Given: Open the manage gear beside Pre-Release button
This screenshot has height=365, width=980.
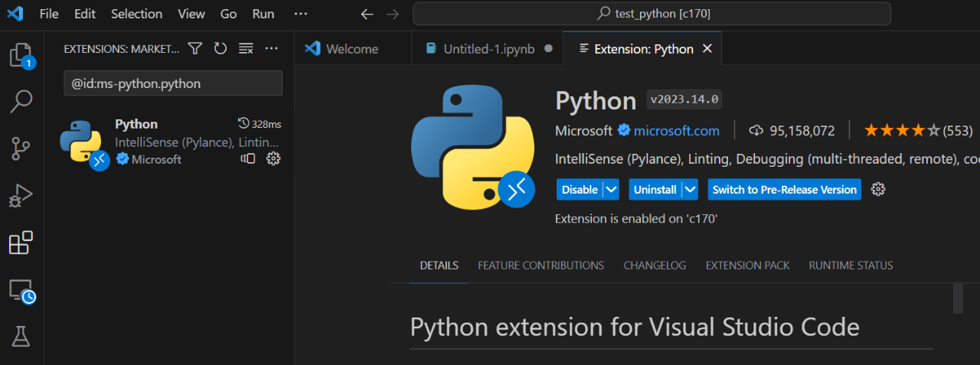Looking at the screenshot, I should click(x=879, y=190).
